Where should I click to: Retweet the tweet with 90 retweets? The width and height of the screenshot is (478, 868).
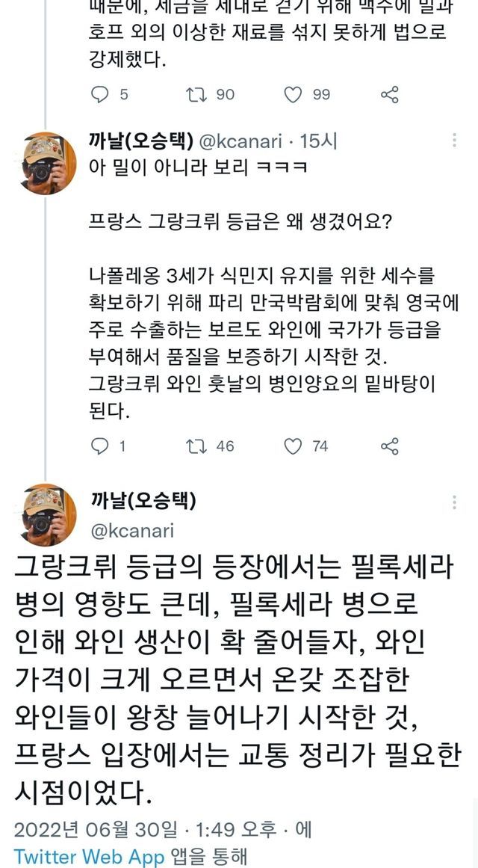click(x=196, y=94)
